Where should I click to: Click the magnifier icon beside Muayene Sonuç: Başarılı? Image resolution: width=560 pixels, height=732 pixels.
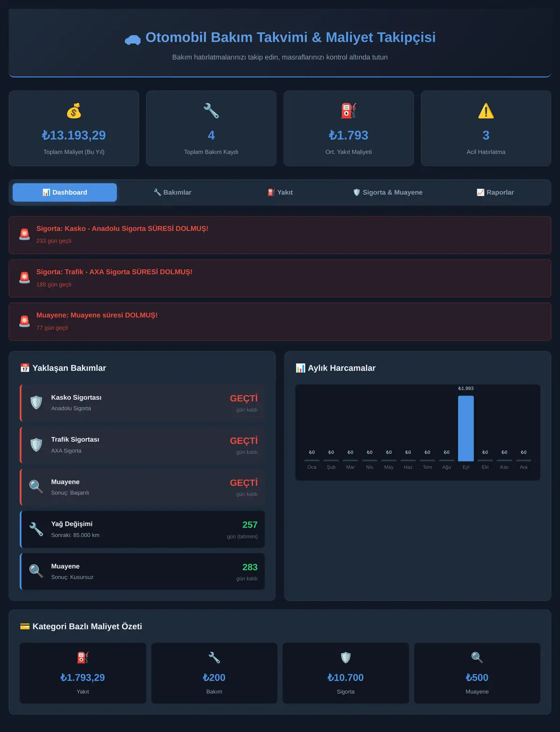coord(36,487)
